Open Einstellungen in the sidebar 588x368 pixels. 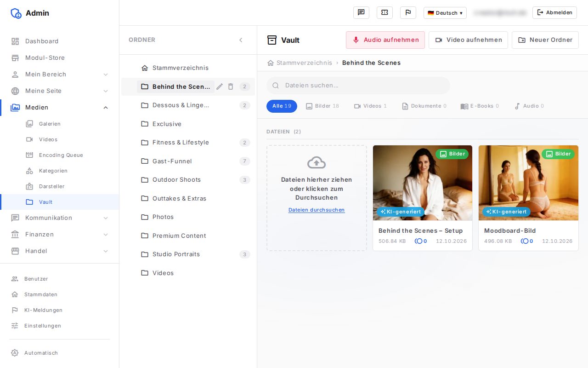tap(60, 326)
